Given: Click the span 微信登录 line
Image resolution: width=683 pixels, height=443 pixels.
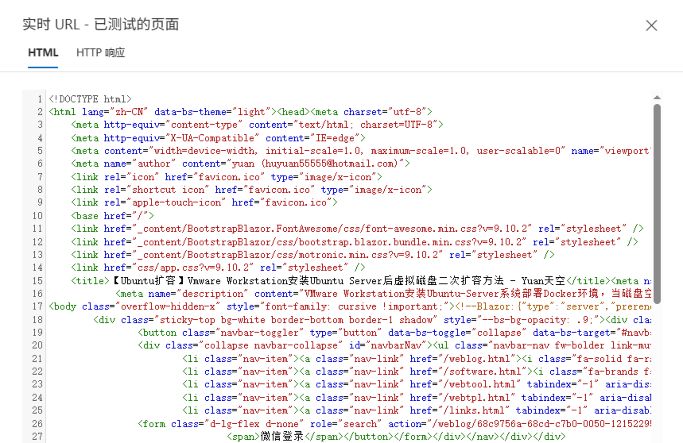Looking at the screenshot, I should pos(396,436).
